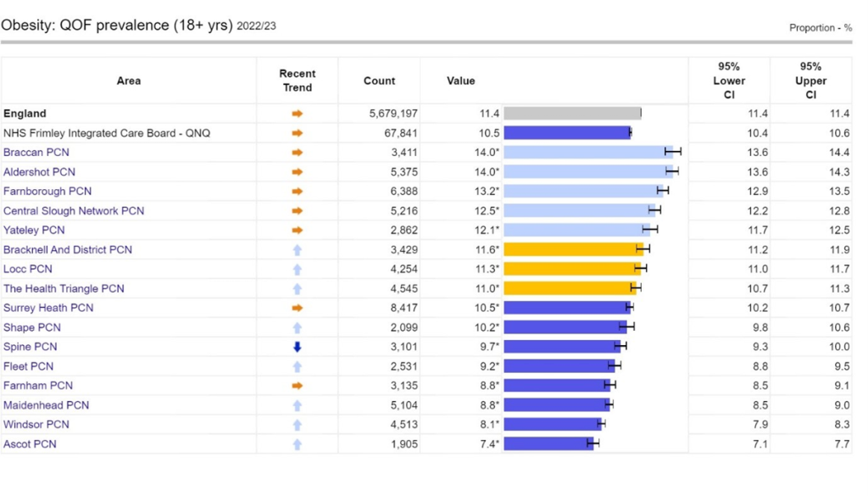Click Maidenhead PCN upward trend arrow
This screenshot has height=496, width=868.
coord(298,405)
